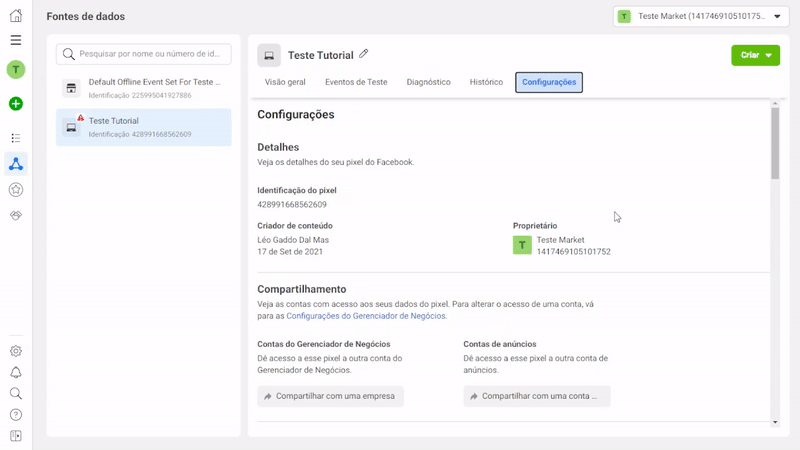
Task: Click the home icon in left sidebar
Action: (15, 16)
